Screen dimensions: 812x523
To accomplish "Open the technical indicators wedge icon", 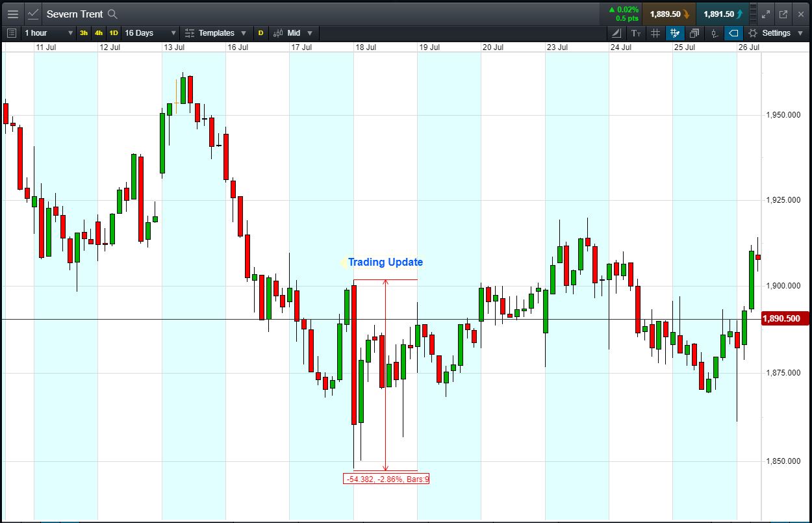I will 616,33.
